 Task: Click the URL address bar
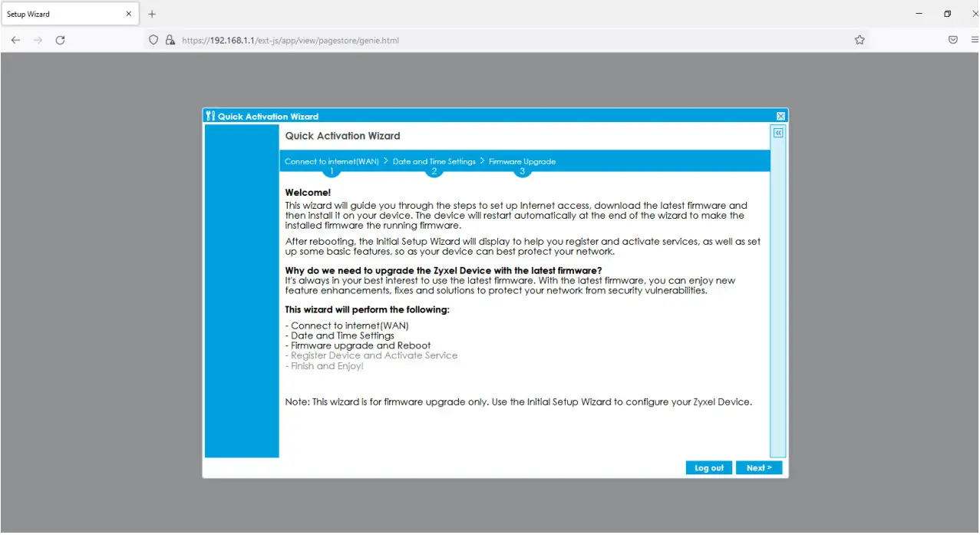point(506,40)
